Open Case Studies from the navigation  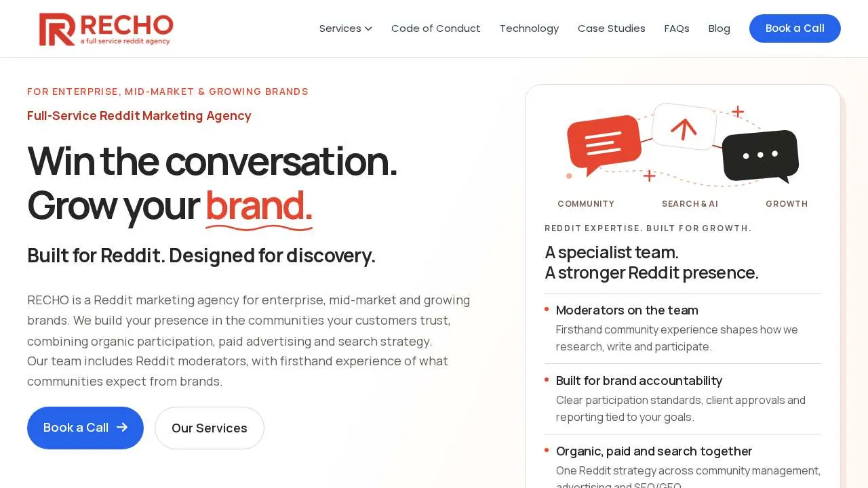(612, 28)
